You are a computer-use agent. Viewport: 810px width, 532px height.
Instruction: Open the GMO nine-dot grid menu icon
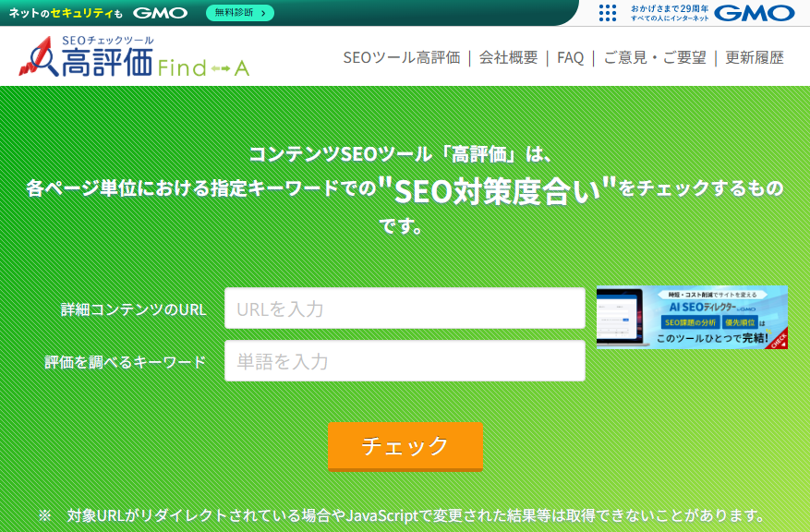[608, 13]
